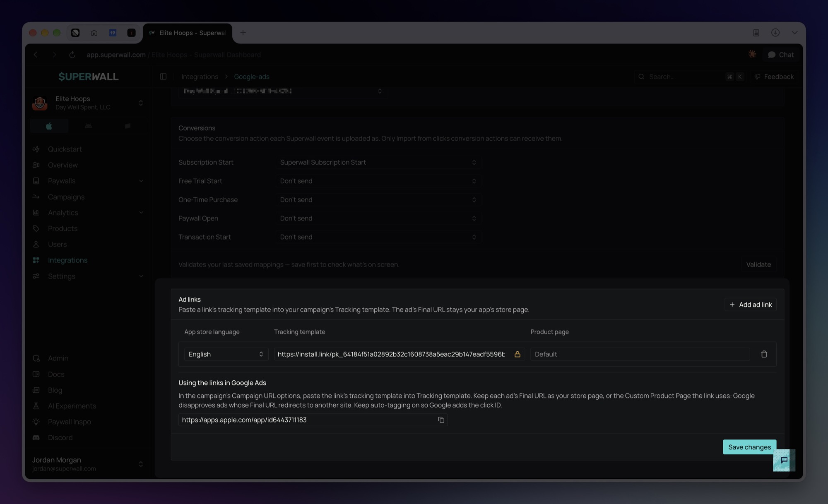The image size is (828, 504).
Task: Click the Feedback button
Action: pyautogui.click(x=774, y=77)
